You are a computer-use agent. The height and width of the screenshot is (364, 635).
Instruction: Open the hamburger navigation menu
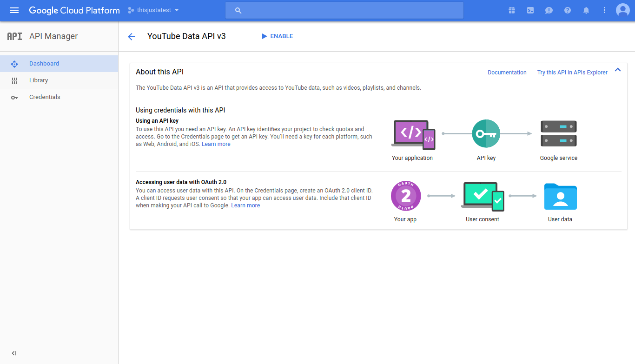pos(14,10)
